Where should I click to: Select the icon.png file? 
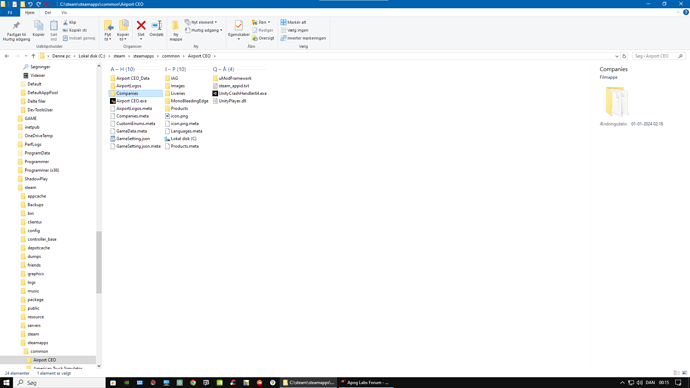[x=176, y=116]
